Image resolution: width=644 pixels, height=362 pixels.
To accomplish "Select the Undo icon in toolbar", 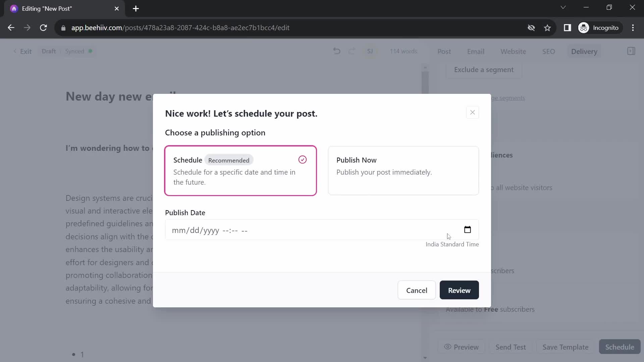I will [x=338, y=51].
